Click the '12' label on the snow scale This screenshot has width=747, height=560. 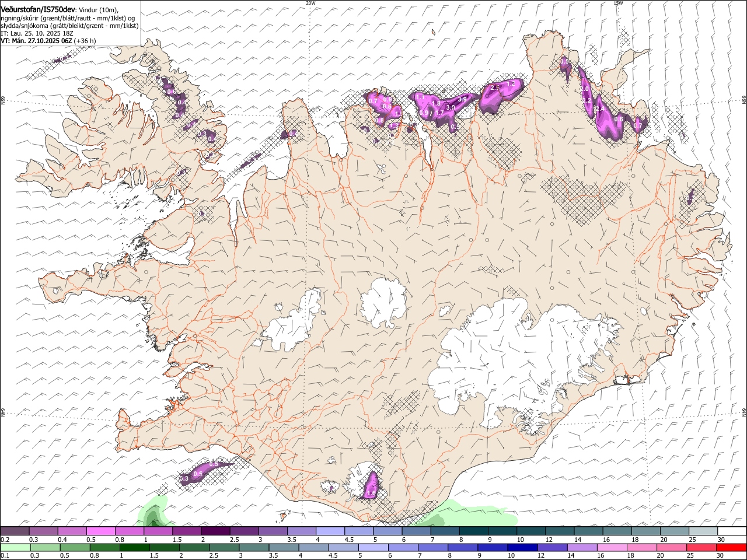[x=549, y=540]
